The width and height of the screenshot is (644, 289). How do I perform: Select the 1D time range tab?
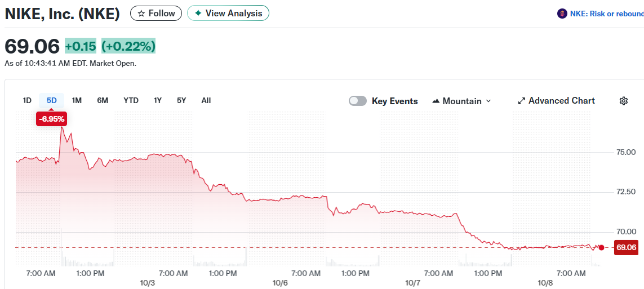pyautogui.click(x=27, y=100)
